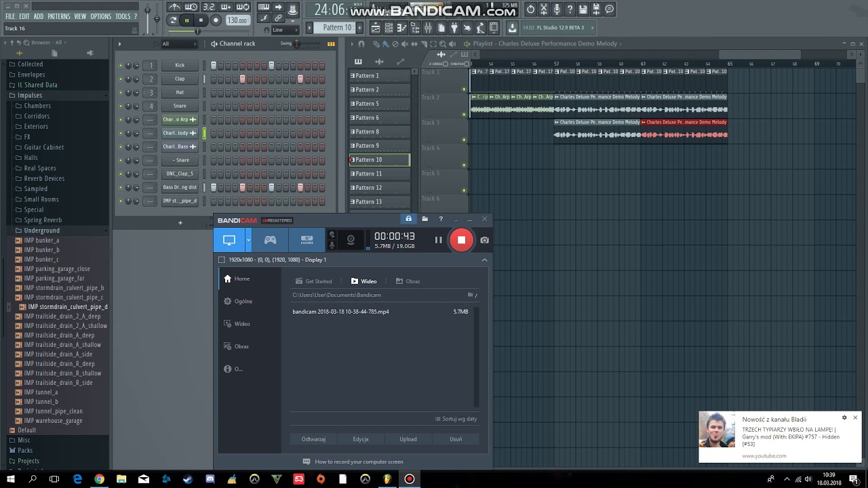Stop the Bandicam recording red button
Screen dimensions: 868x488
pos(461,240)
